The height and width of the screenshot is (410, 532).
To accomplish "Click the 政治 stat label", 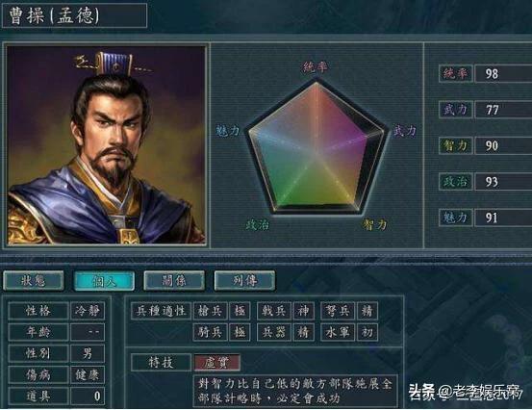I will (456, 182).
